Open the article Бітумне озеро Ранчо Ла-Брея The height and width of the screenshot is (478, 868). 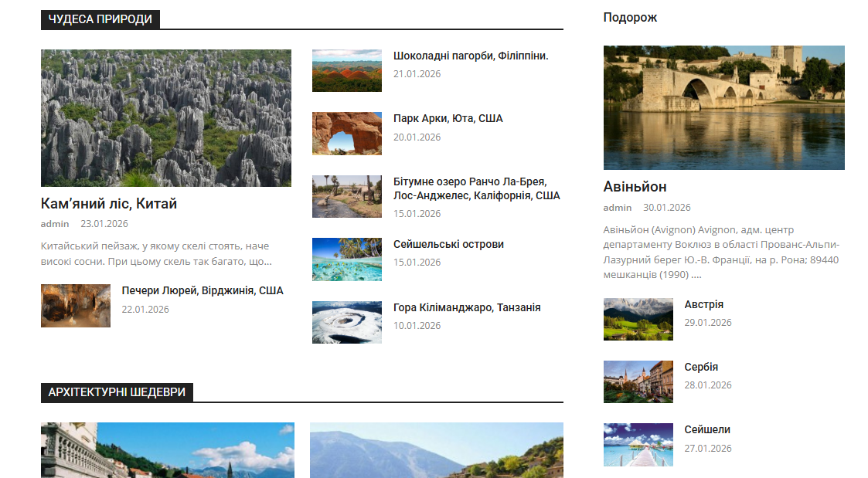pos(477,188)
